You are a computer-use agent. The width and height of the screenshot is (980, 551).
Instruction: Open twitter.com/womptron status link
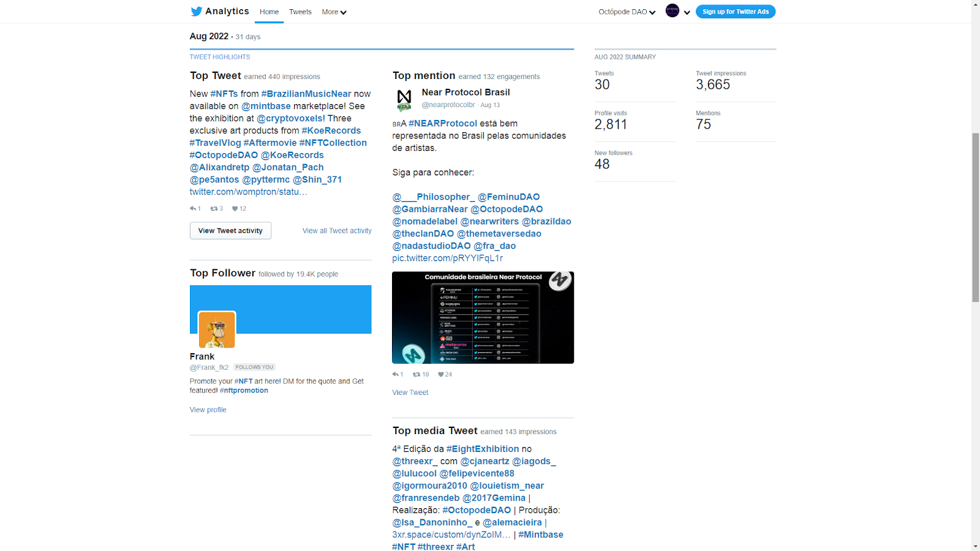point(249,192)
